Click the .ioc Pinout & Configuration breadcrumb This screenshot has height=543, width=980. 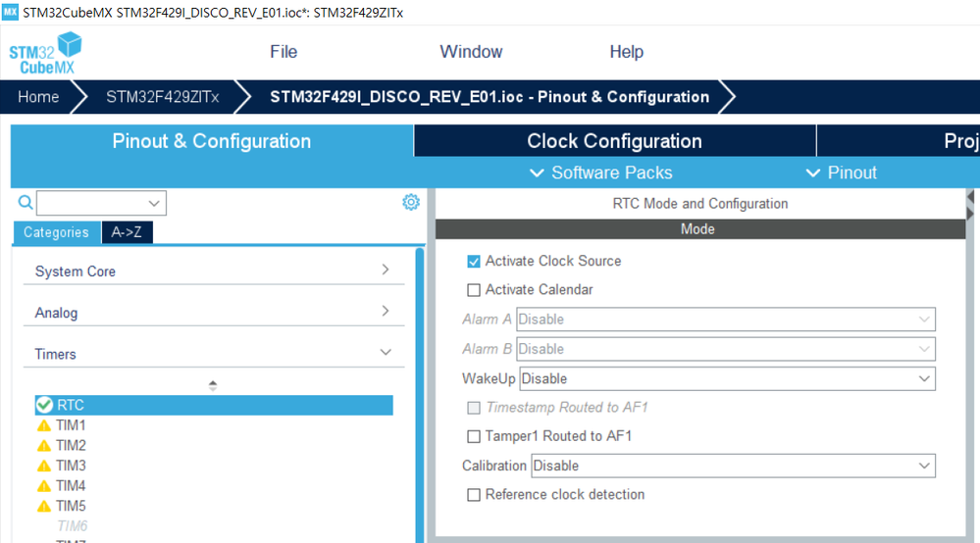(490, 97)
